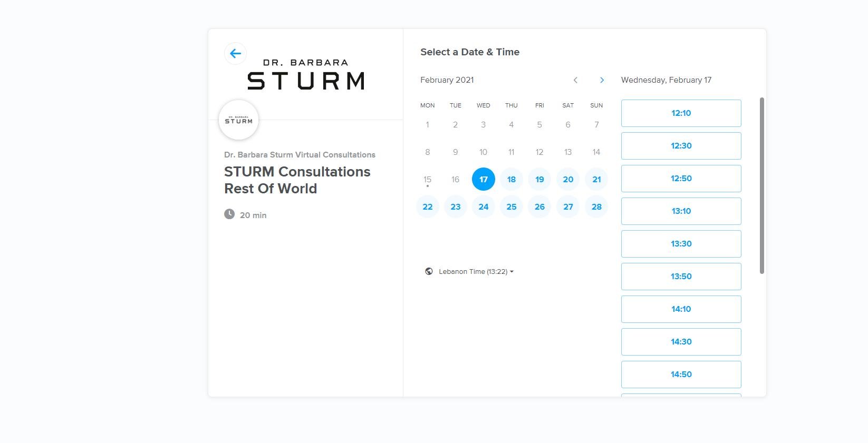Click 'STURM Consultations Rest Of World' title

coord(297,180)
